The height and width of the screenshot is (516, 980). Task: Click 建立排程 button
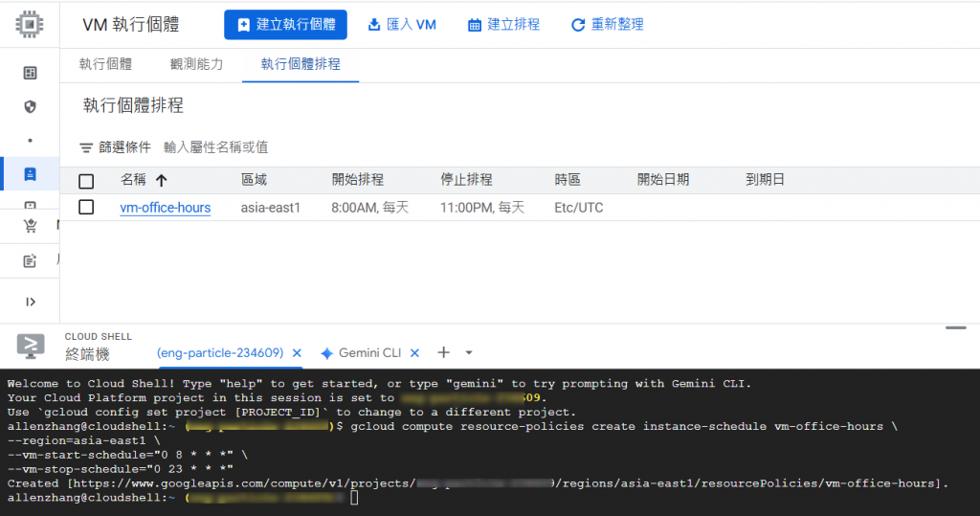coord(503,24)
